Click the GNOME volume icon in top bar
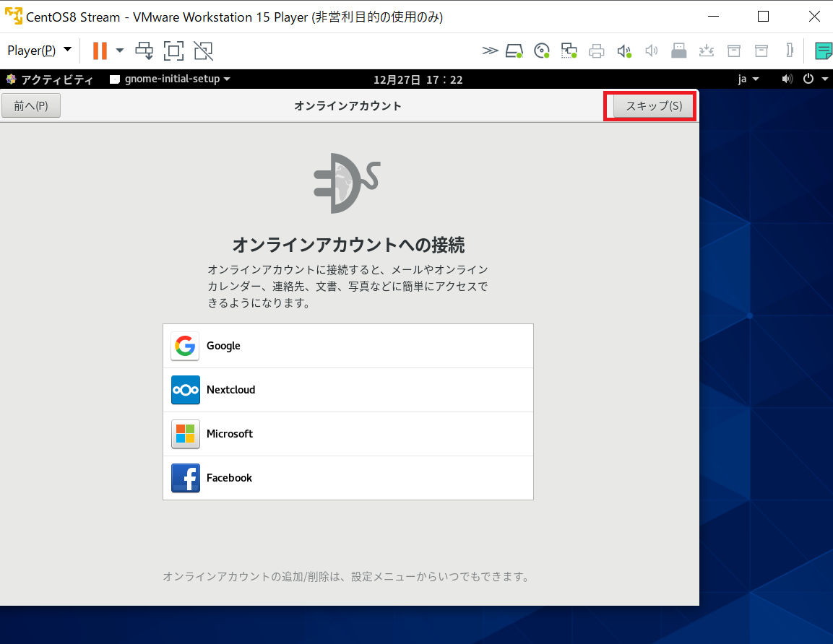833x644 pixels. coord(787,79)
